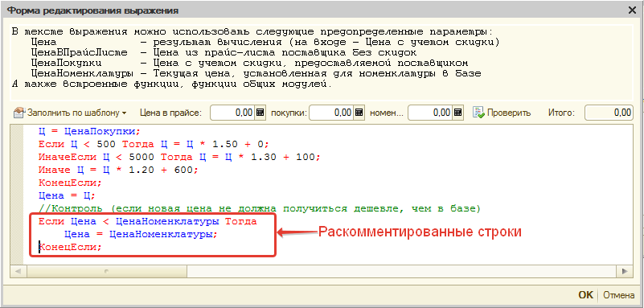Image resolution: width=644 pixels, height=308 pixels.
Task: Click the 'Итого:' label
Action: (x=561, y=113)
